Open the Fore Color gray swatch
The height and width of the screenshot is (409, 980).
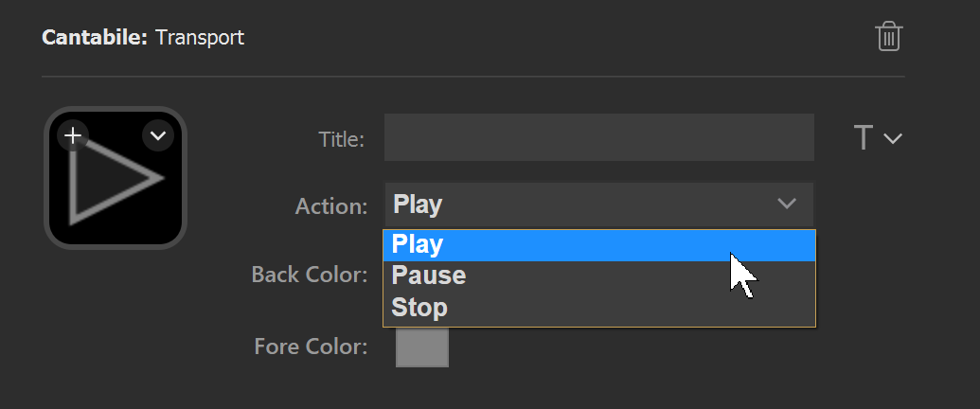422,347
